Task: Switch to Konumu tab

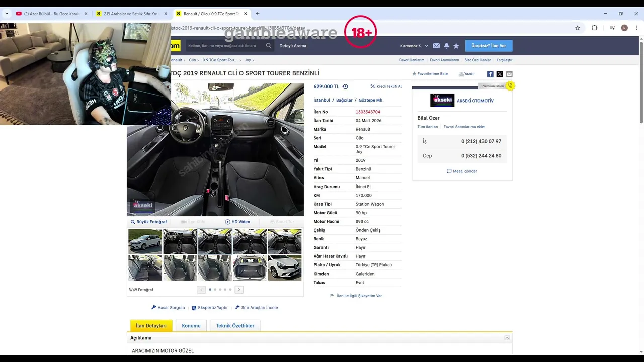Action: [x=191, y=326]
